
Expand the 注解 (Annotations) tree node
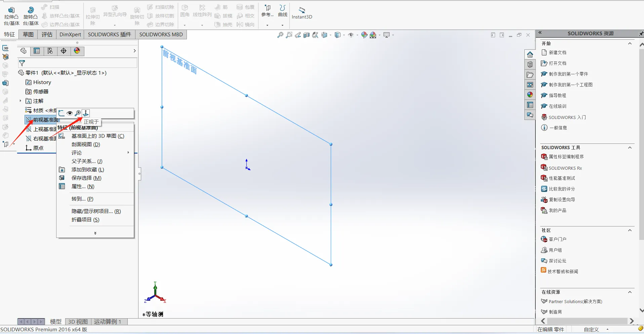[x=20, y=101]
